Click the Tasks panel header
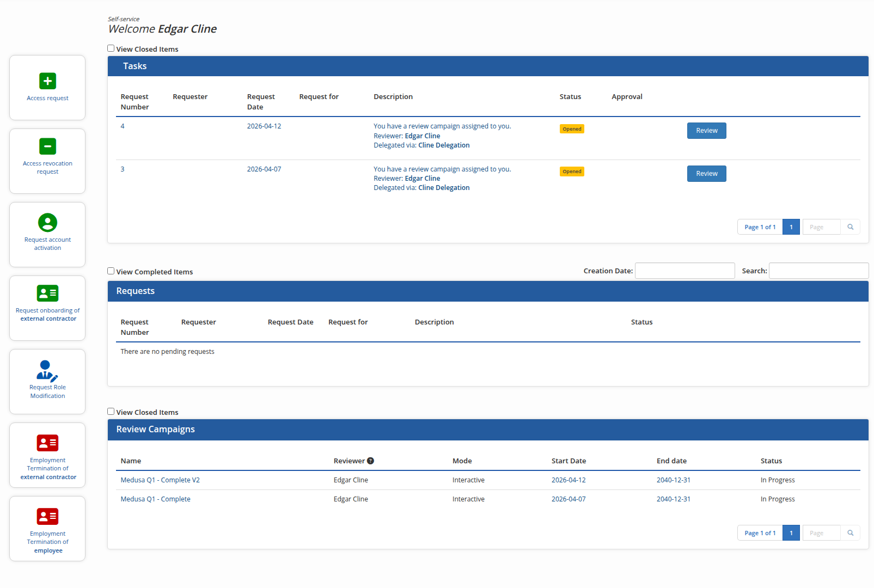Image resolution: width=874 pixels, height=588 pixels. pos(488,66)
